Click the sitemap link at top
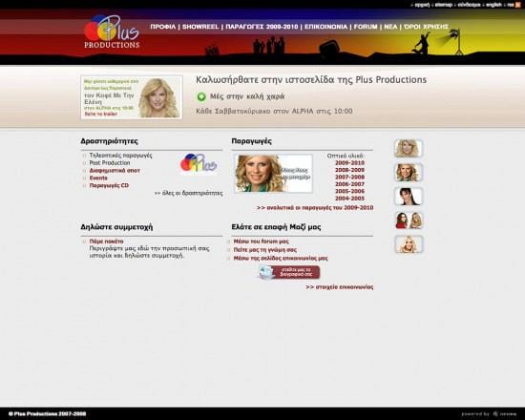 [x=443, y=5]
